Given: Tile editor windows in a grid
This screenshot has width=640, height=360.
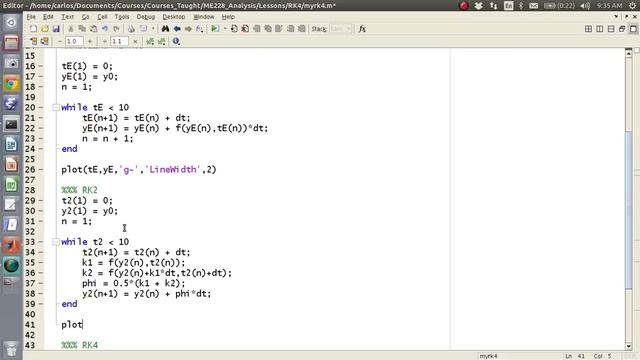Looking at the screenshot, I should [x=588, y=29].
